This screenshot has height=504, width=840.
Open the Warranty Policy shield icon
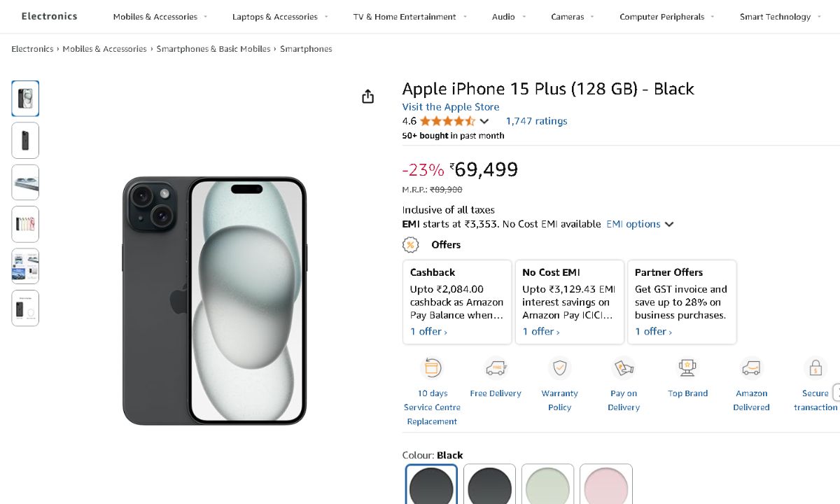pos(559,368)
